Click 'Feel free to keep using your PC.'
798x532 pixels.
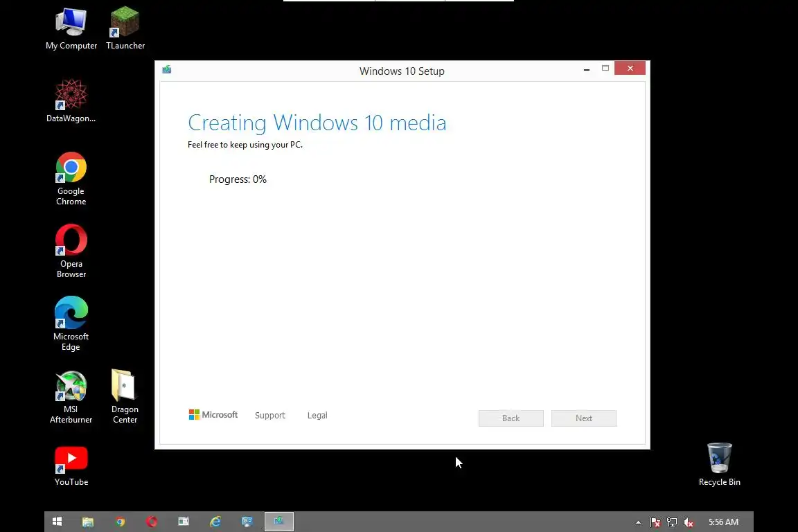click(245, 145)
